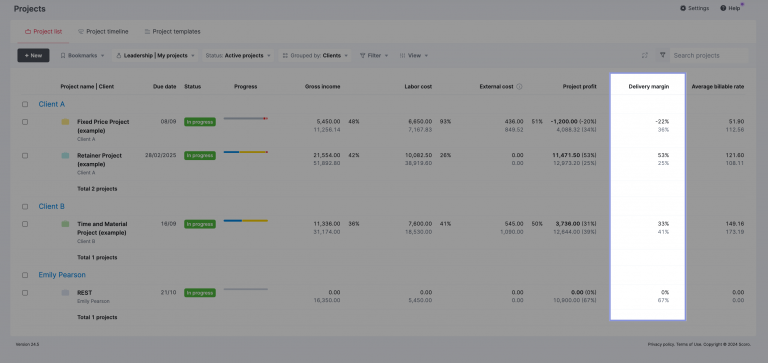Click REST project folder icon

coord(65,292)
